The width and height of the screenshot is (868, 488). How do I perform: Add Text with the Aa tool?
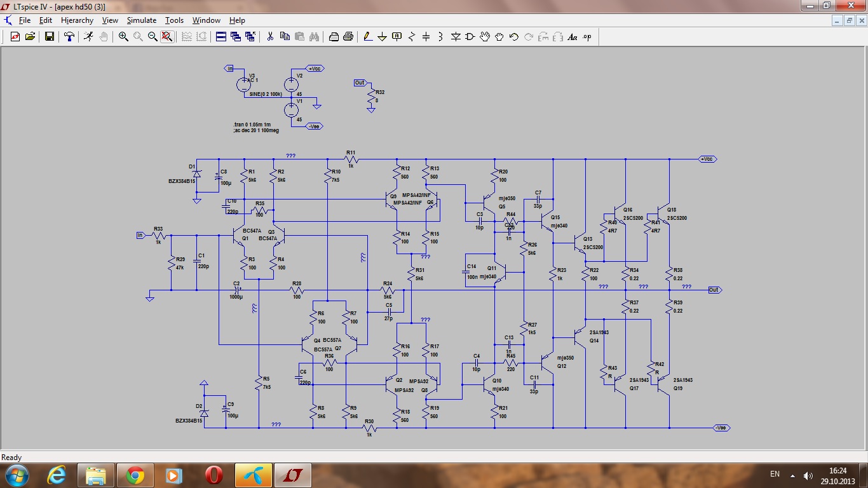573,37
